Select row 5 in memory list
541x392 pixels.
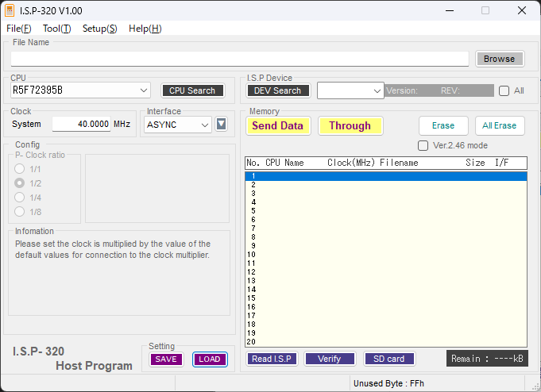click(385, 211)
